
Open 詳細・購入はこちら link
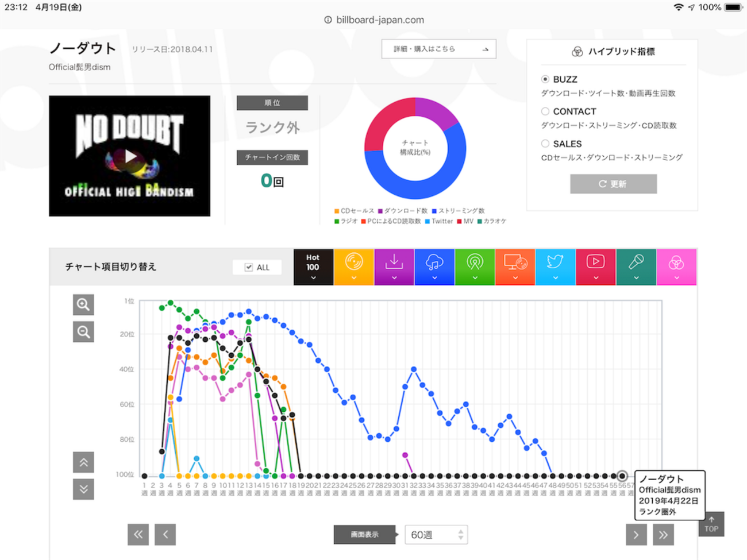pos(439,49)
